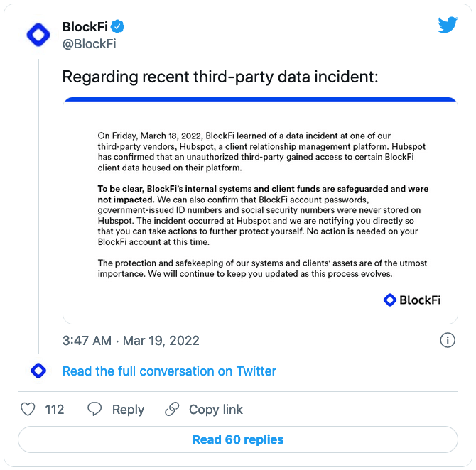Open the @BlockFi handle link
The image size is (476, 470).
click(x=90, y=44)
